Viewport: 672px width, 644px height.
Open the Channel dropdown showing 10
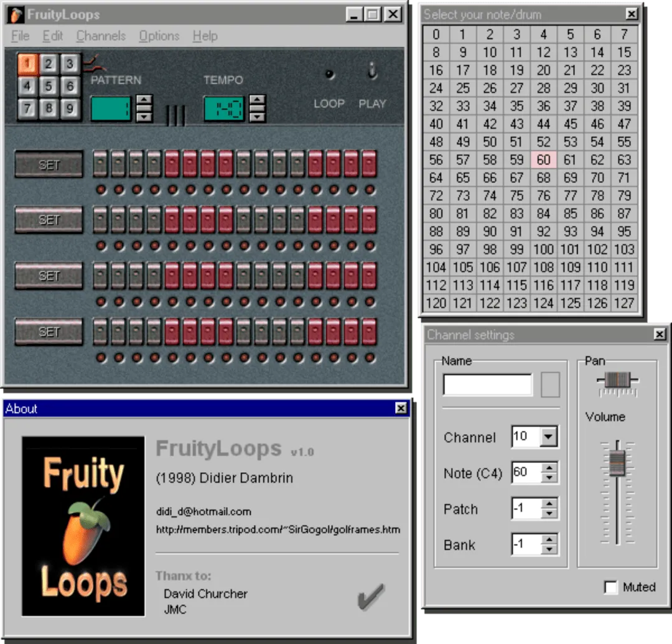[x=548, y=437]
